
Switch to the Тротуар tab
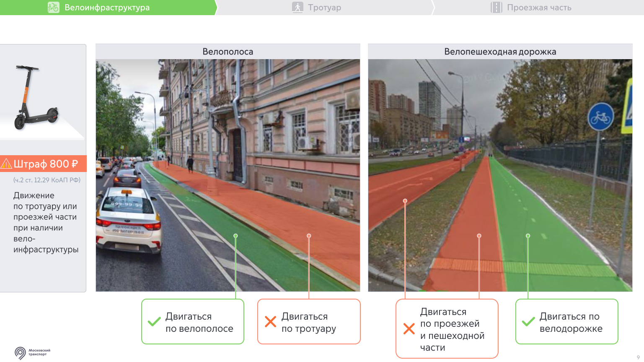click(324, 8)
